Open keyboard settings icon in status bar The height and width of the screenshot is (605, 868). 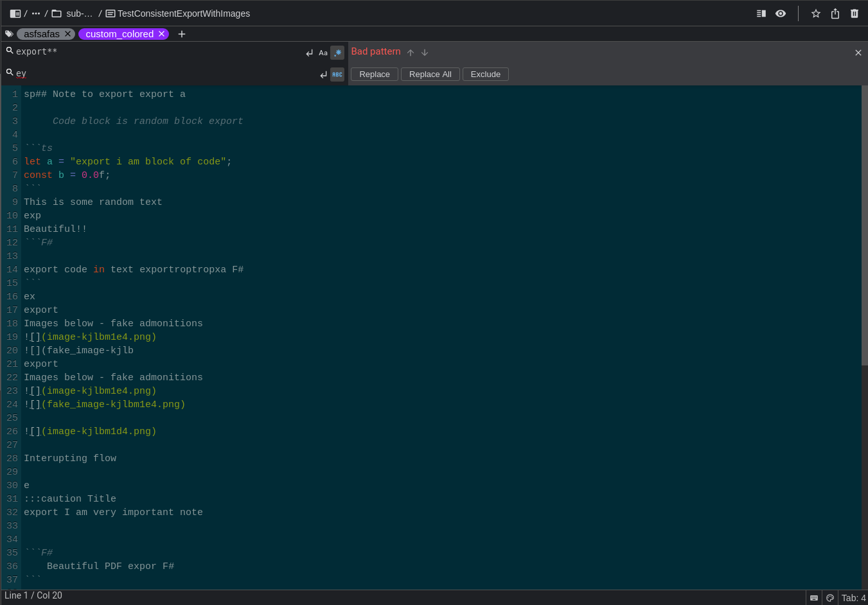pyautogui.click(x=814, y=598)
